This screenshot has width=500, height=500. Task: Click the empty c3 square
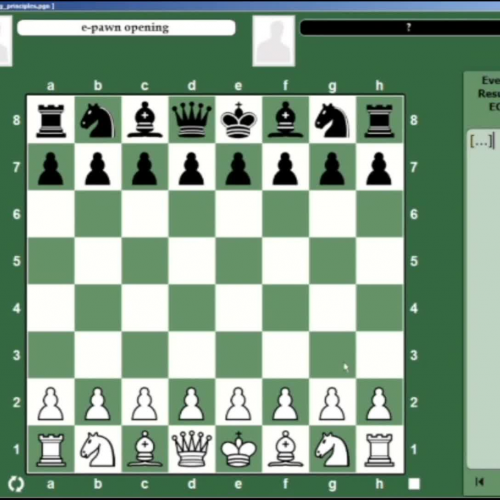pyautogui.click(x=145, y=355)
